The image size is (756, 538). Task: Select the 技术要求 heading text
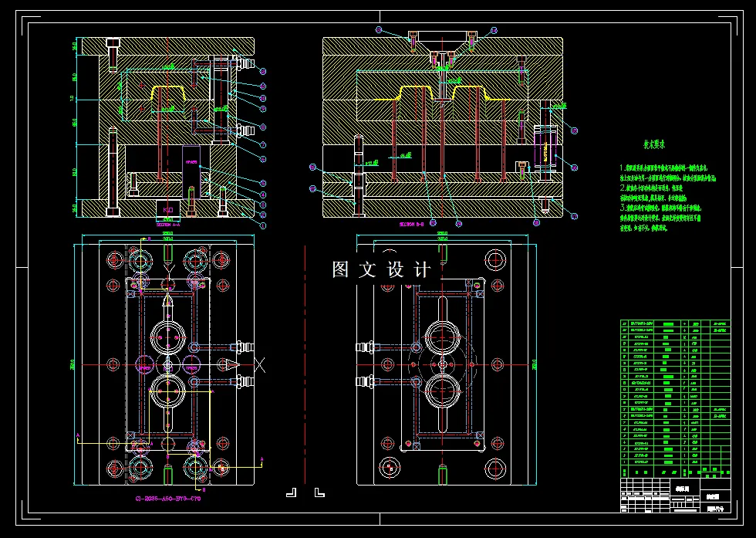click(x=654, y=144)
